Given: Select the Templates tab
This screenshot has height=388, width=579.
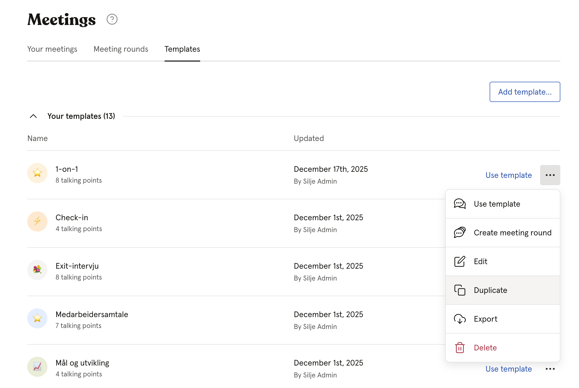Looking at the screenshot, I should (x=182, y=49).
